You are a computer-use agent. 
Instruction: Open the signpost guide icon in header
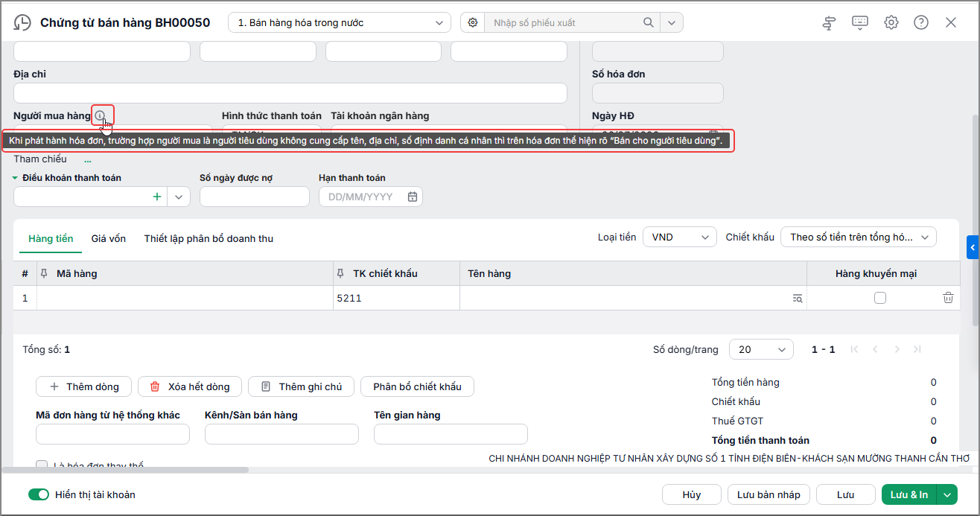(830, 22)
